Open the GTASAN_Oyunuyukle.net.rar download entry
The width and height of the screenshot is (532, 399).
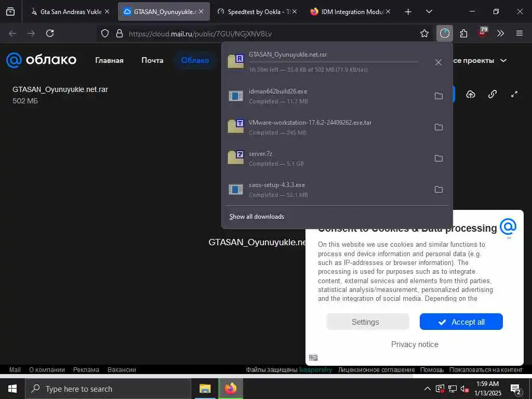(326, 62)
